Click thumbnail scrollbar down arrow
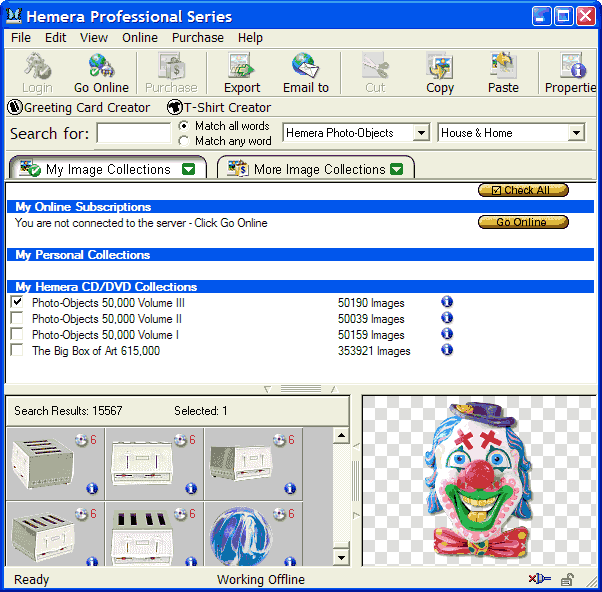This screenshot has height=592, width=602. coord(341,557)
